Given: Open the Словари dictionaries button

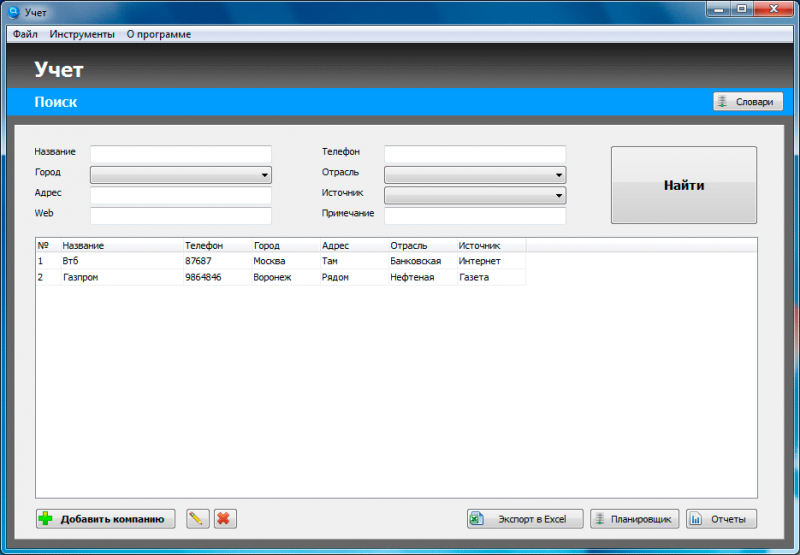Looking at the screenshot, I should (x=748, y=102).
